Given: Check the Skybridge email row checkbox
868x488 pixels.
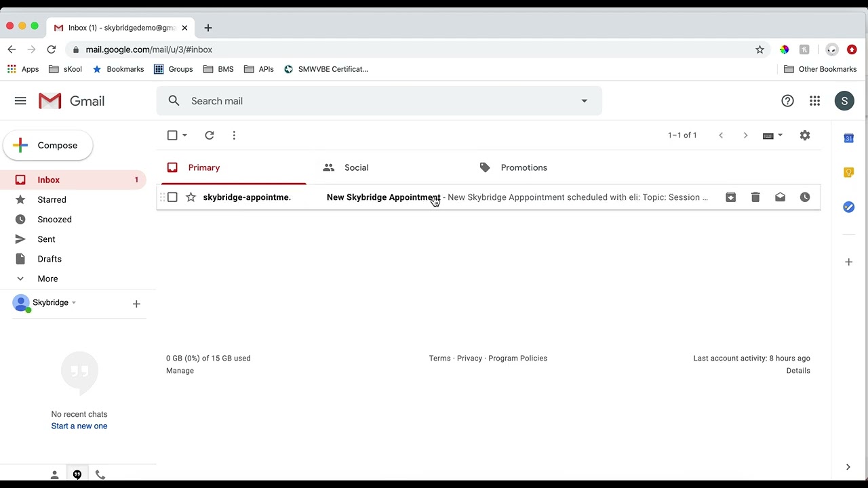Looking at the screenshot, I should coord(172,197).
